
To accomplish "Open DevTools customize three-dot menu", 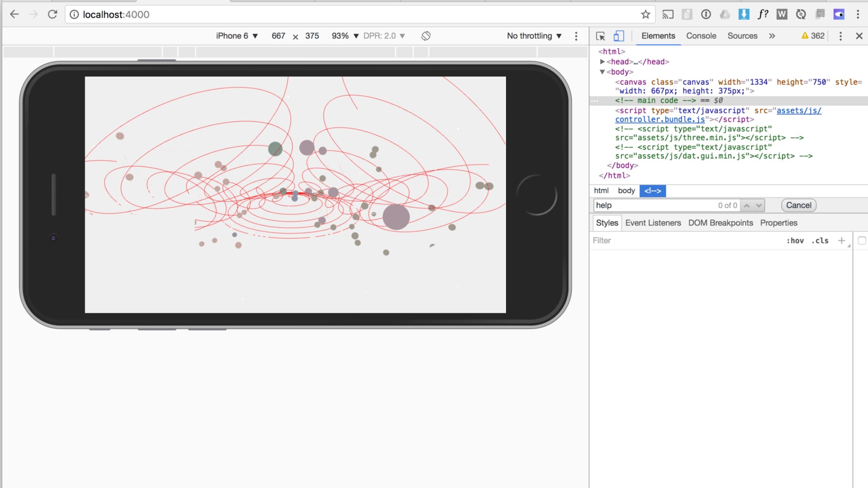I will tap(840, 36).
